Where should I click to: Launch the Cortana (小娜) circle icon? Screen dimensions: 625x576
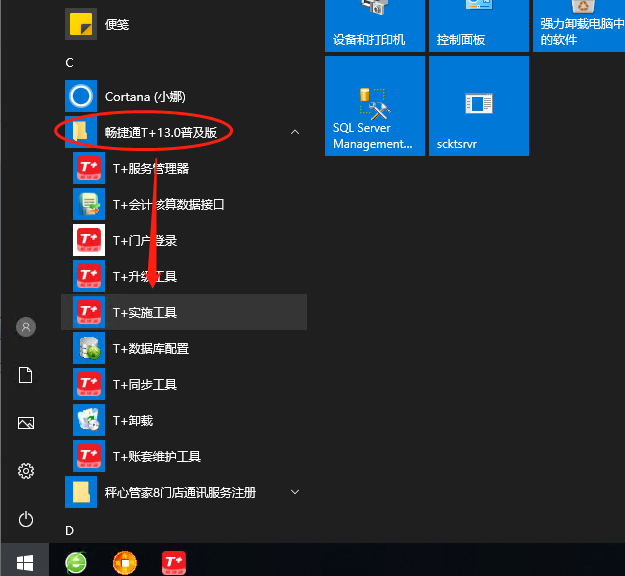pyautogui.click(x=81, y=96)
